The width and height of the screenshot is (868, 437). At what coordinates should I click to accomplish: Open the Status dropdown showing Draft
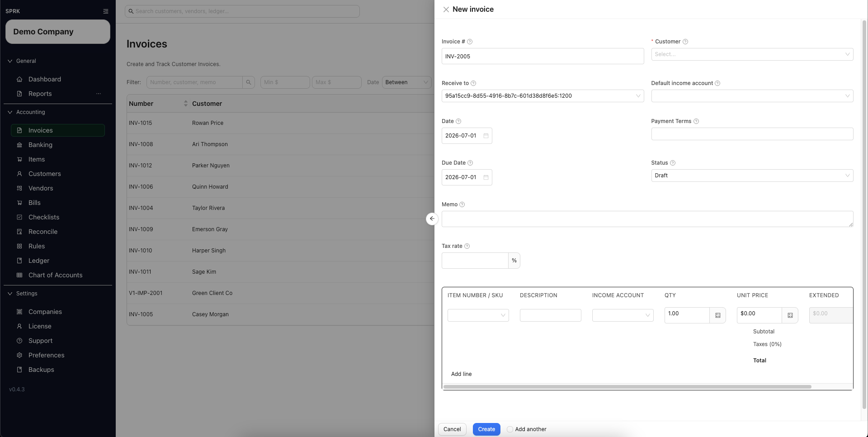coord(752,176)
